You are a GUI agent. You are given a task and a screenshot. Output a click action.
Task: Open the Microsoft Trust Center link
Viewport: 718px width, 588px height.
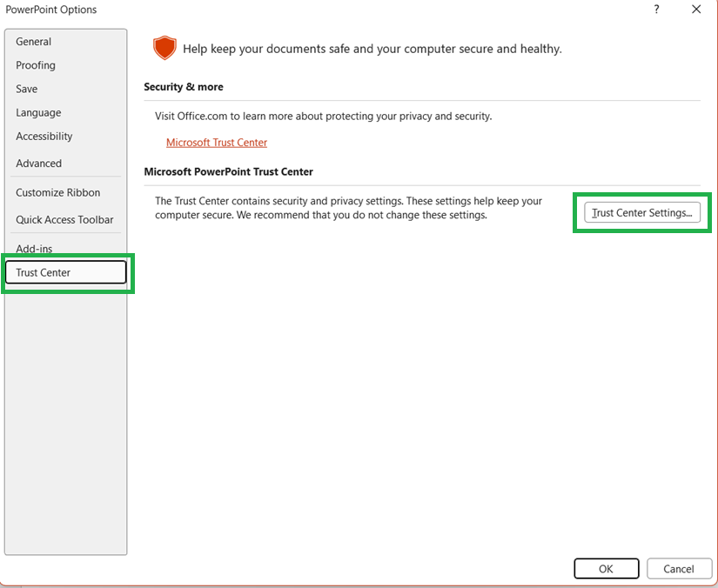point(217,143)
